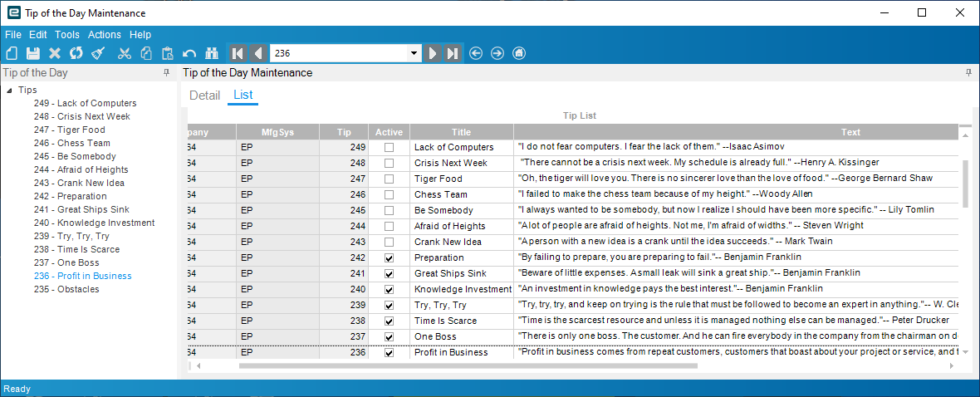Click the Back circle arrow icon
This screenshot has width=980, height=397.
point(476,53)
